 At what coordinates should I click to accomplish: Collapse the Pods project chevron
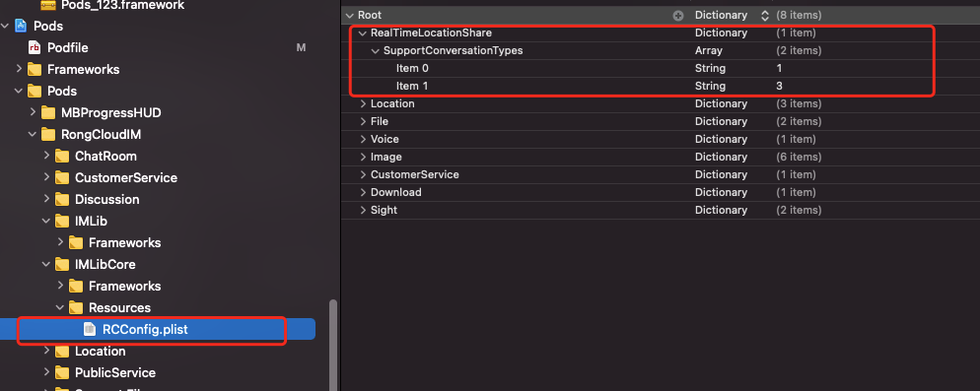[x=6, y=27]
